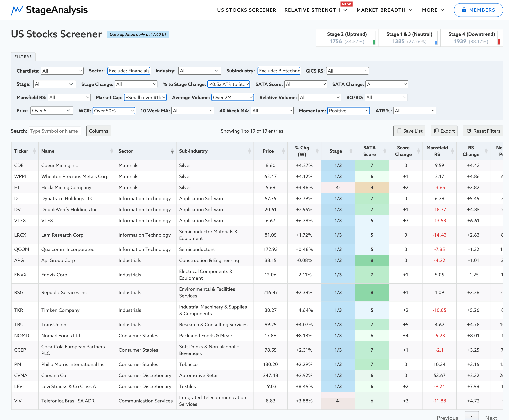The width and height of the screenshot is (509, 420).
Task: Click the Carvana Co name cell
Action: [x=77, y=375]
